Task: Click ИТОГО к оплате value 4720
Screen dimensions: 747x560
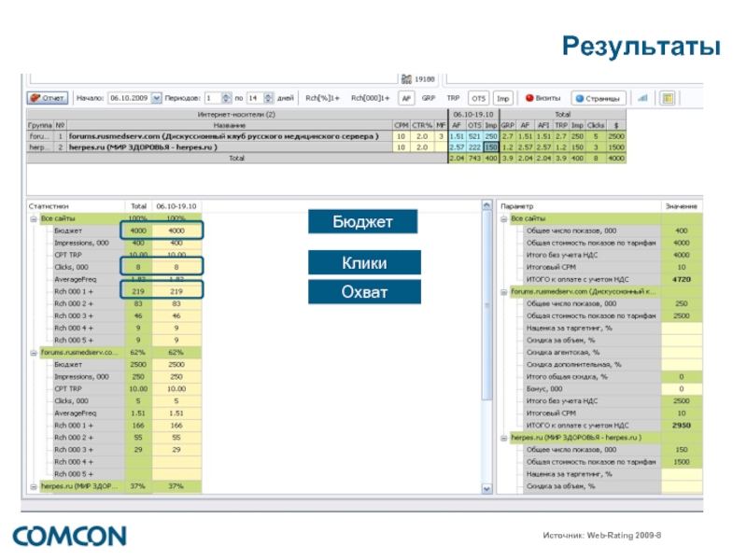Action: tap(682, 279)
